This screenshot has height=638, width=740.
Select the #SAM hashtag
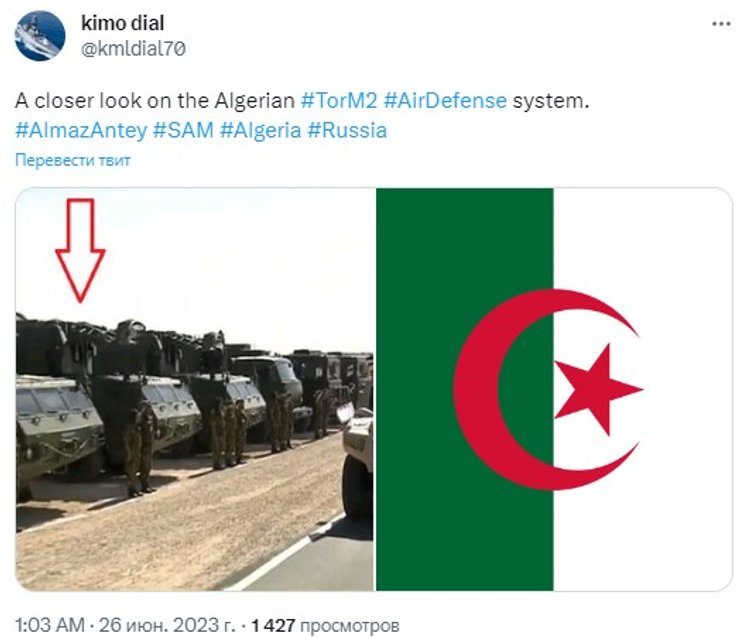tap(184, 130)
